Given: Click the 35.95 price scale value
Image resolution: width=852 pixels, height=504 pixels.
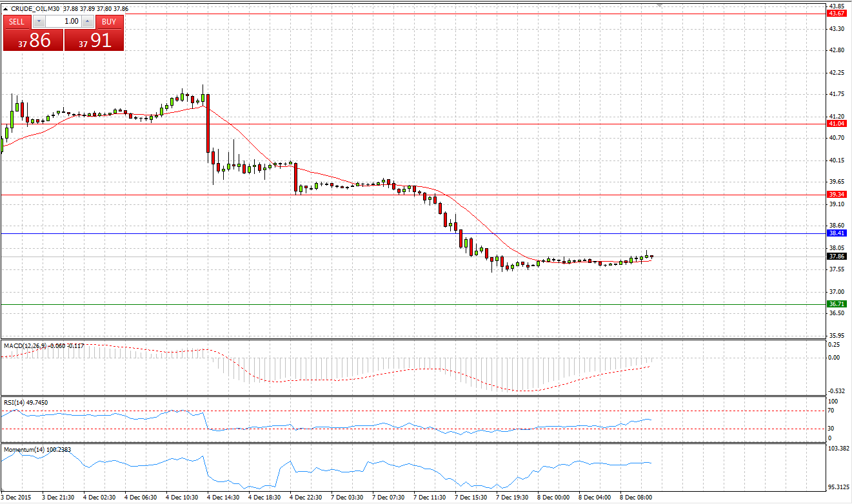Looking at the screenshot, I should click(x=837, y=335).
